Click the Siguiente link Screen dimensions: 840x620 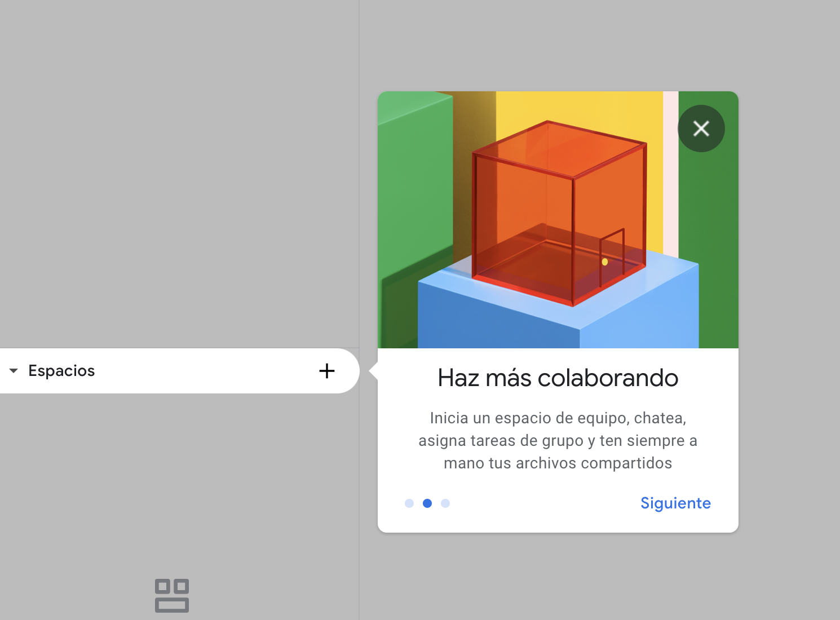click(675, 503)
